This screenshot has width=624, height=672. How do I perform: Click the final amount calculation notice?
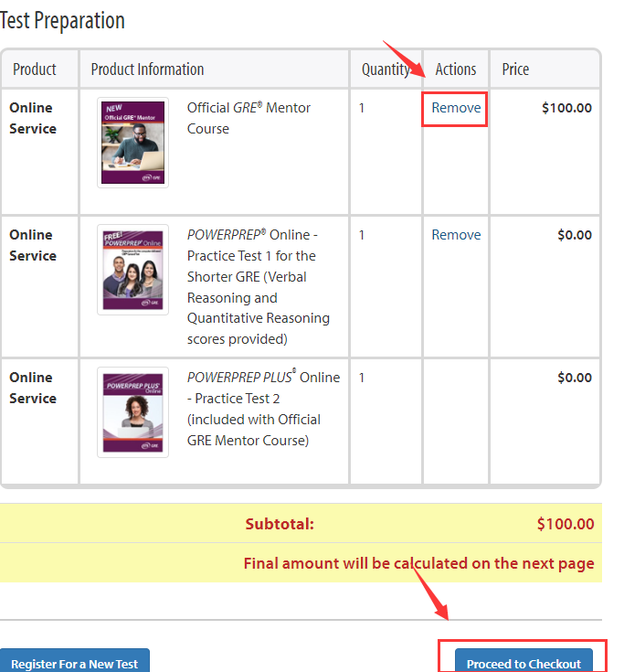click(x=418, y=563)
